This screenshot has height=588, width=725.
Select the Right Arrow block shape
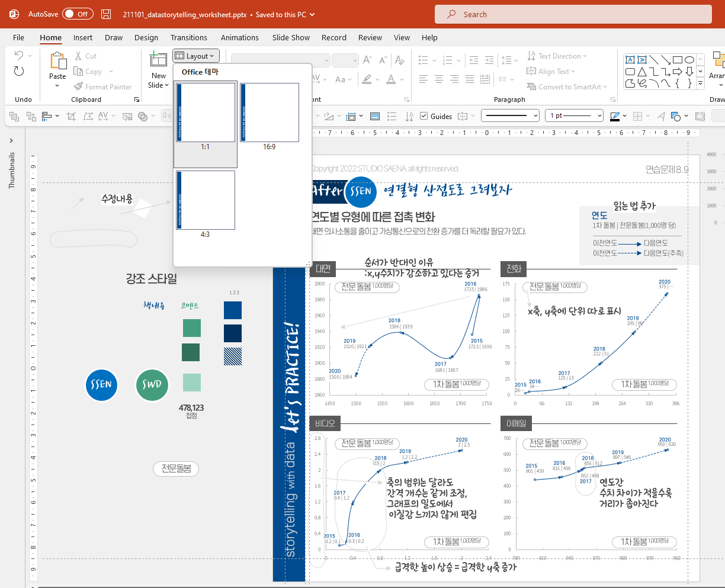(x=678, y=72)
